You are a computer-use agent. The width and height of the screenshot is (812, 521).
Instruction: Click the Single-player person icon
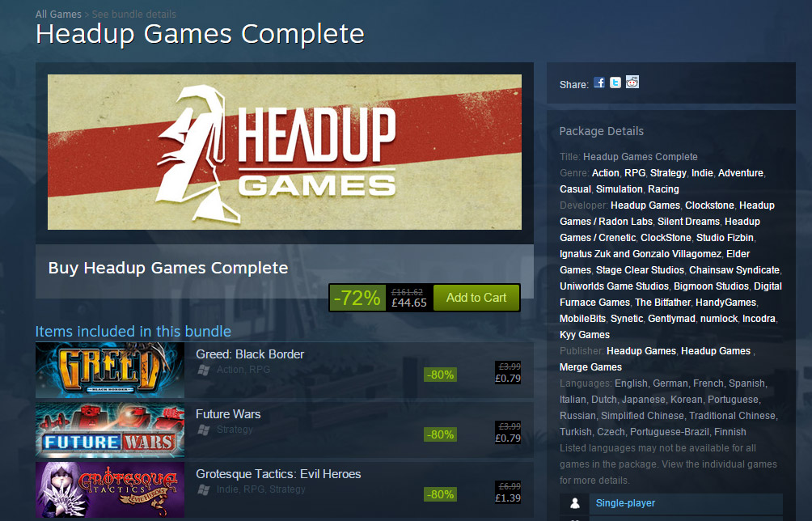(574, 503)
